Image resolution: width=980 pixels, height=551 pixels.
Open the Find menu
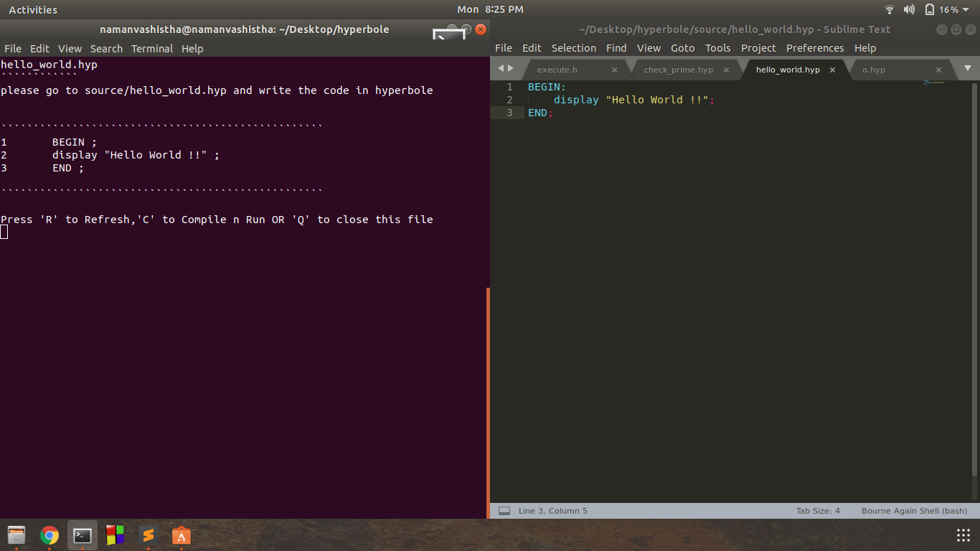(616, 48)
